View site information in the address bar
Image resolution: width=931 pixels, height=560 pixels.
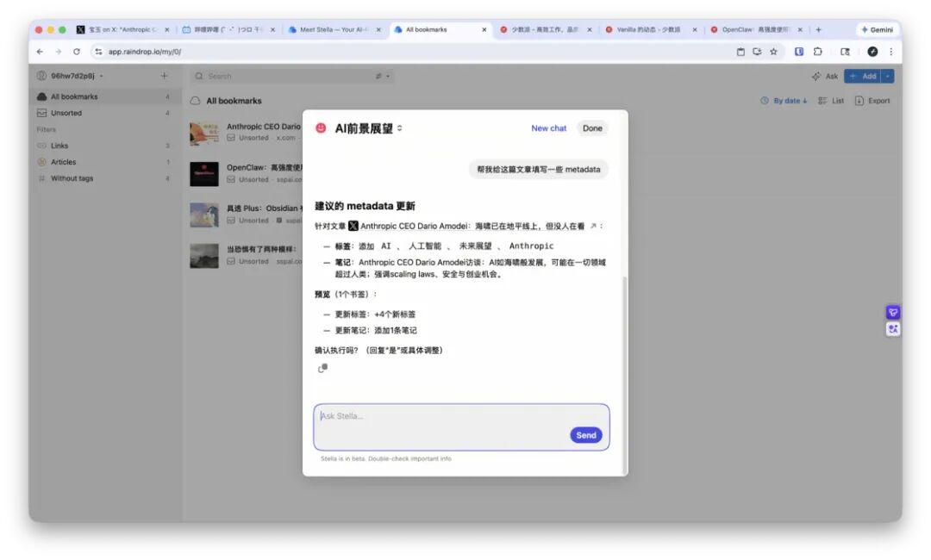98,52
